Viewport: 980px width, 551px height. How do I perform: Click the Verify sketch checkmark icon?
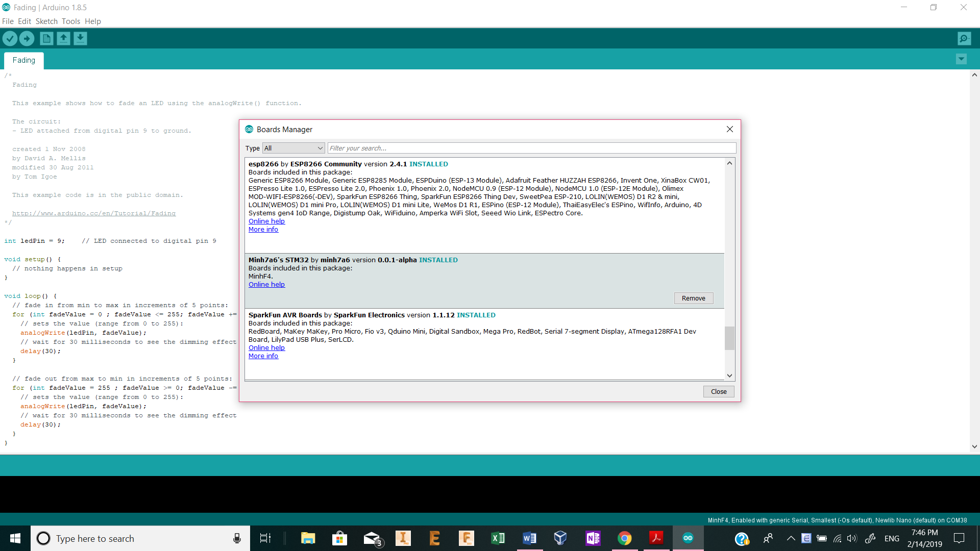10,38
